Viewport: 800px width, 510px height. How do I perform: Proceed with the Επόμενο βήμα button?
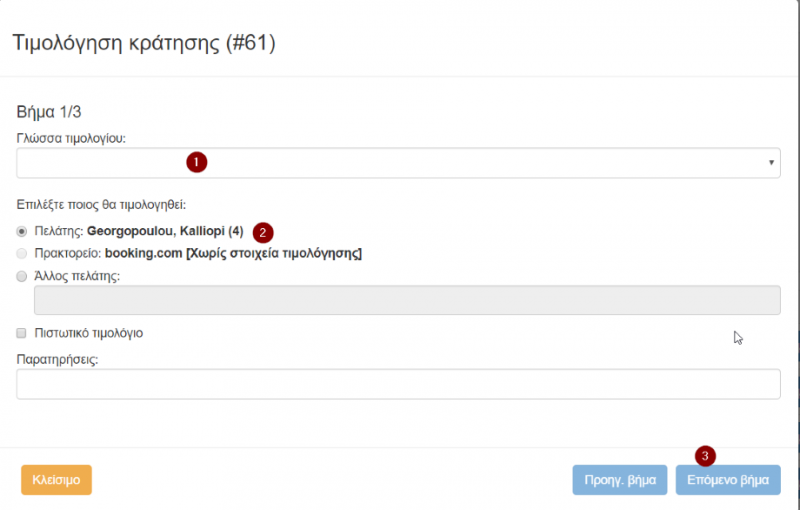click(728, 480)
